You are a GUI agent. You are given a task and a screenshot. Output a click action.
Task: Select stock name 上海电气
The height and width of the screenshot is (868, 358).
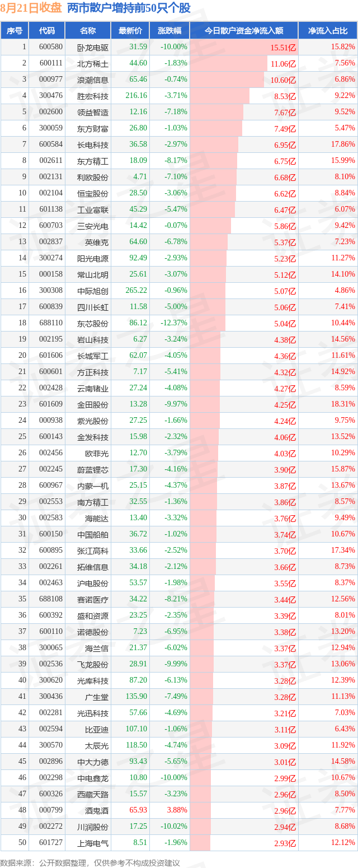pos(93,843)
